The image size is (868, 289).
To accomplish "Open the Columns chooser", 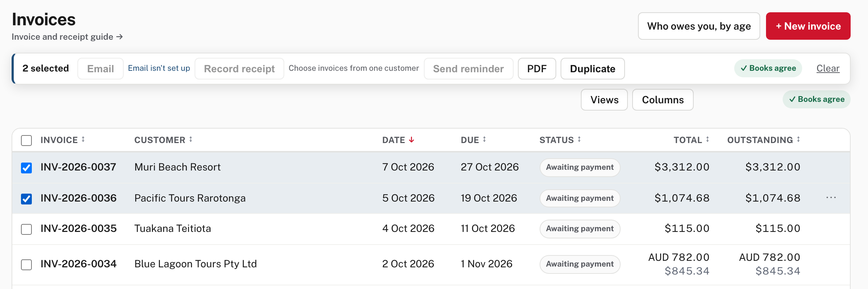I will click(663, 100).
